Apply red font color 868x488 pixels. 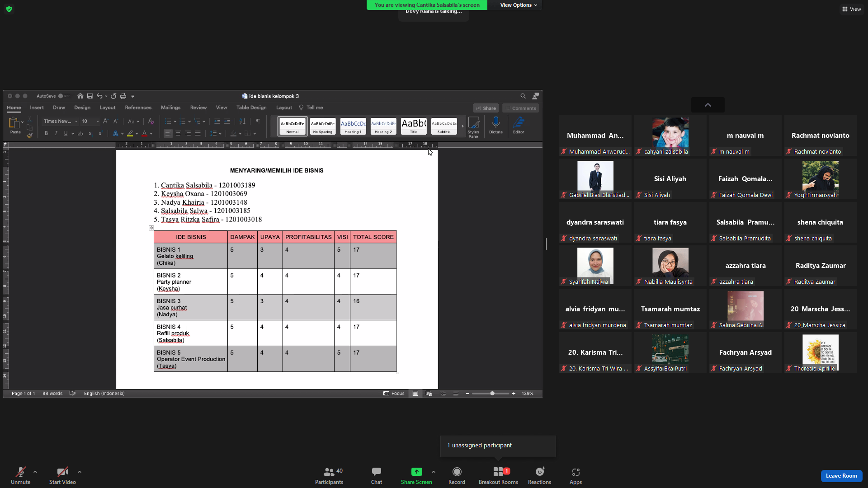click(145, 133)
